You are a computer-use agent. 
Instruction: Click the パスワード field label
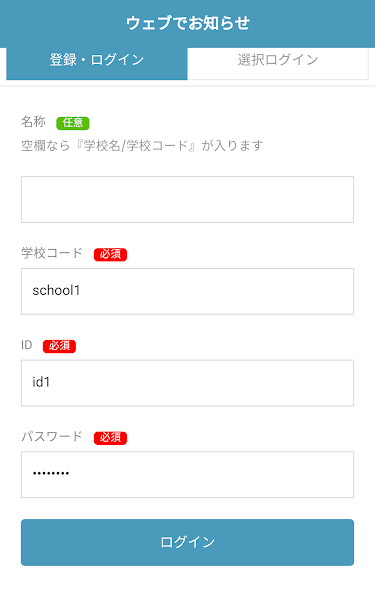point(52,436)
